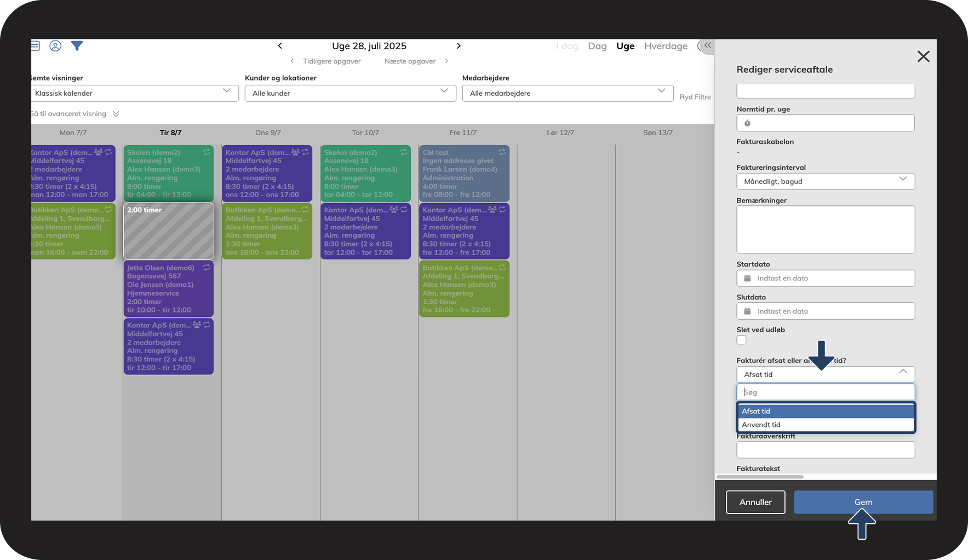Viewport: 968px width, 560px height.
Task: Open the Månedligt, bagud interval dropdown
Action: tap(826, 181)
